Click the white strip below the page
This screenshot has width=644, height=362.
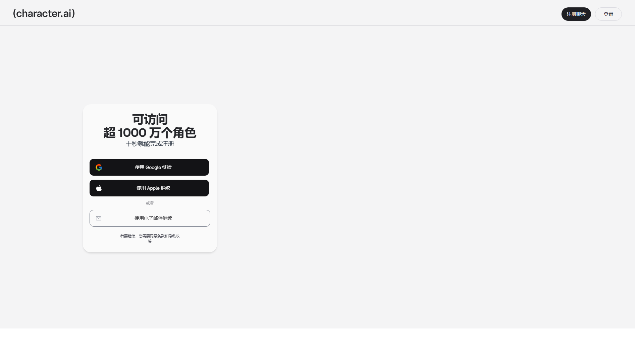click(x=302, y=345)
